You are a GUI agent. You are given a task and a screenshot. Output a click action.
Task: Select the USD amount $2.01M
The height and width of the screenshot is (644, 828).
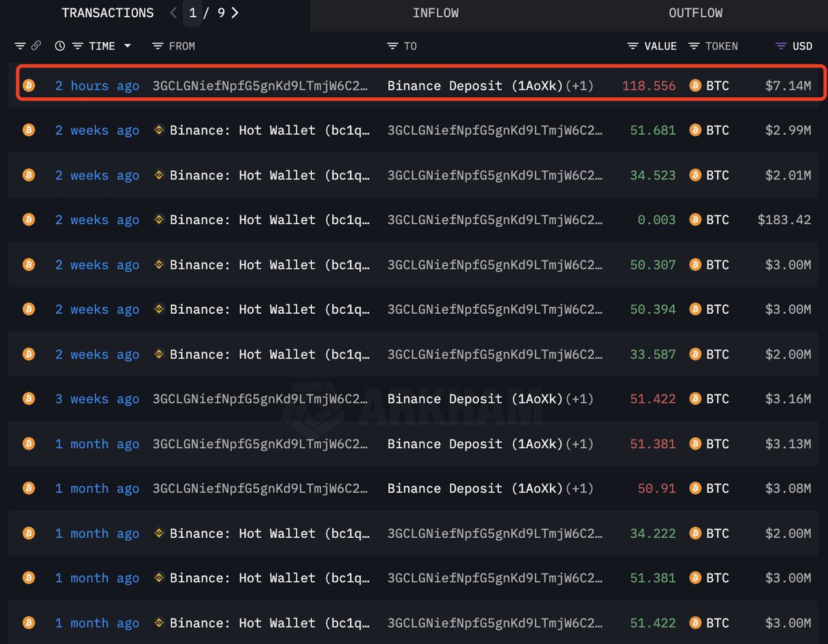(788, 175)
